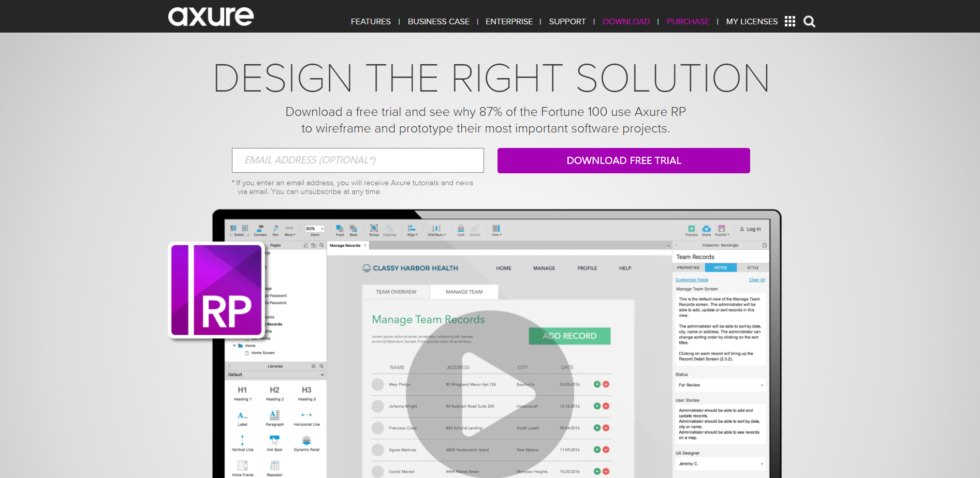This screenshot has height=478, width=980.
Task: Open the apps grid icon in header
Action: tap(790, 21)
